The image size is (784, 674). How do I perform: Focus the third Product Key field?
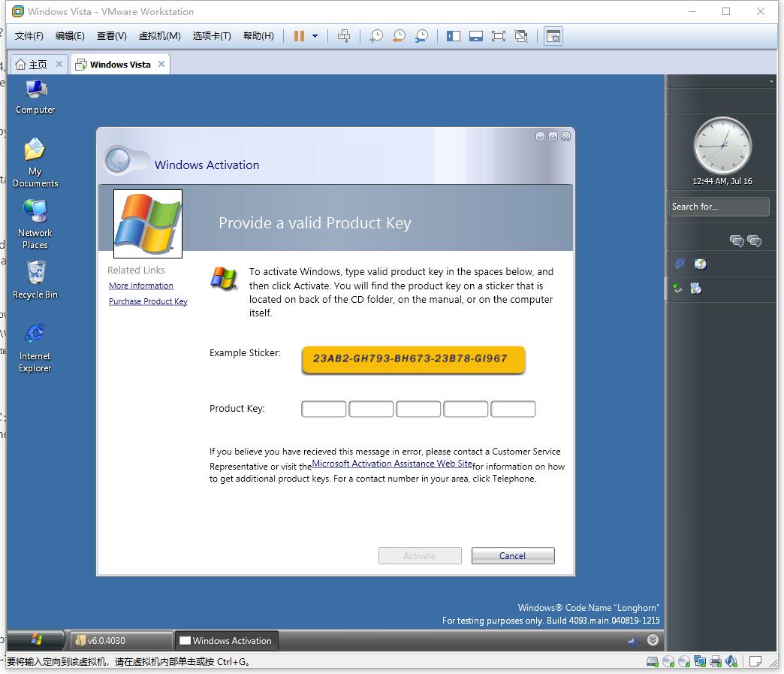418,409
